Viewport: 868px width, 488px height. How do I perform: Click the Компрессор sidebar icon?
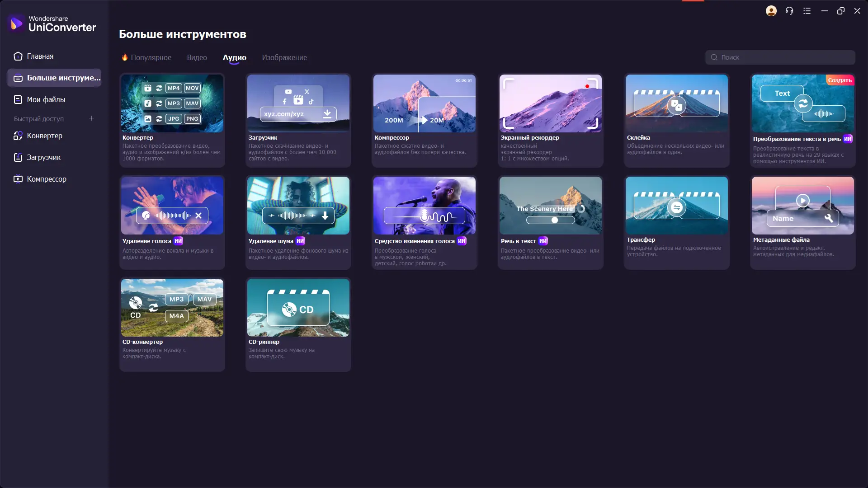(18, 179)
